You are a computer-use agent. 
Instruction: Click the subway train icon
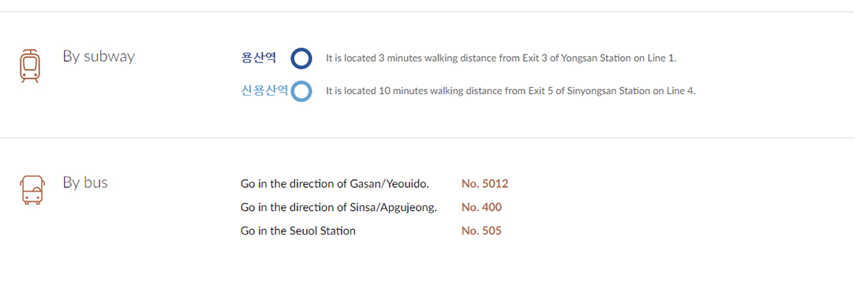[30, 66]
